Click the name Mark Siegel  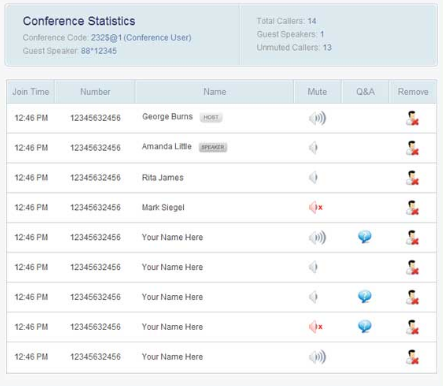[x=163, y=207]
